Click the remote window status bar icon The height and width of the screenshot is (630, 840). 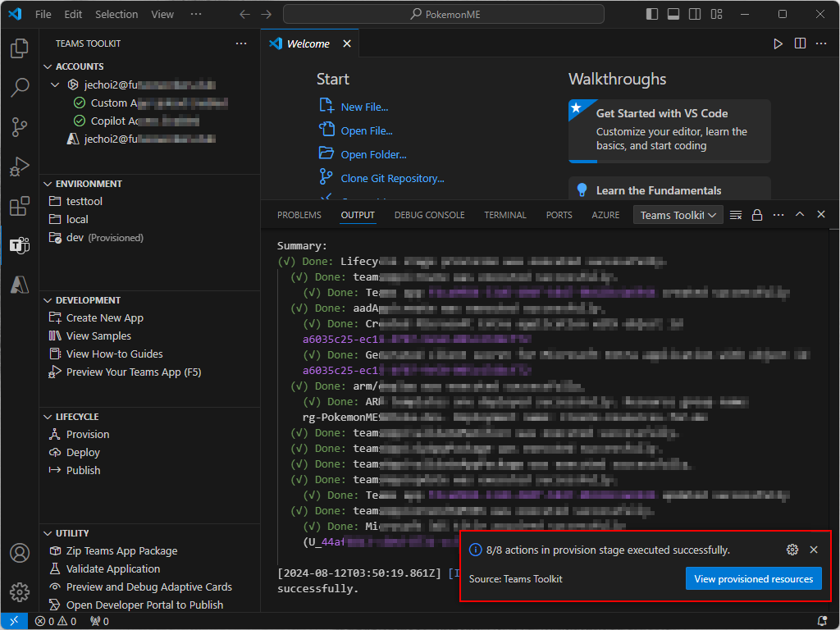14,621
